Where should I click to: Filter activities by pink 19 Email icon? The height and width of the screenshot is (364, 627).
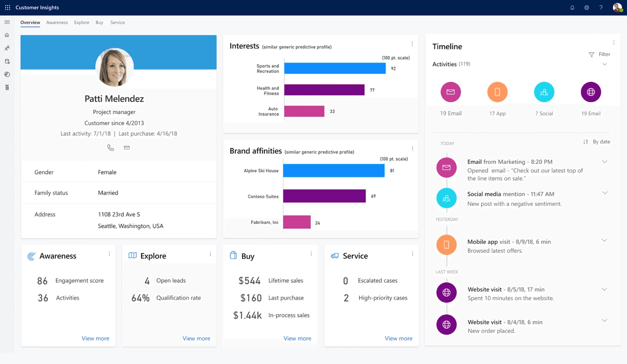[x=451, y=92]
